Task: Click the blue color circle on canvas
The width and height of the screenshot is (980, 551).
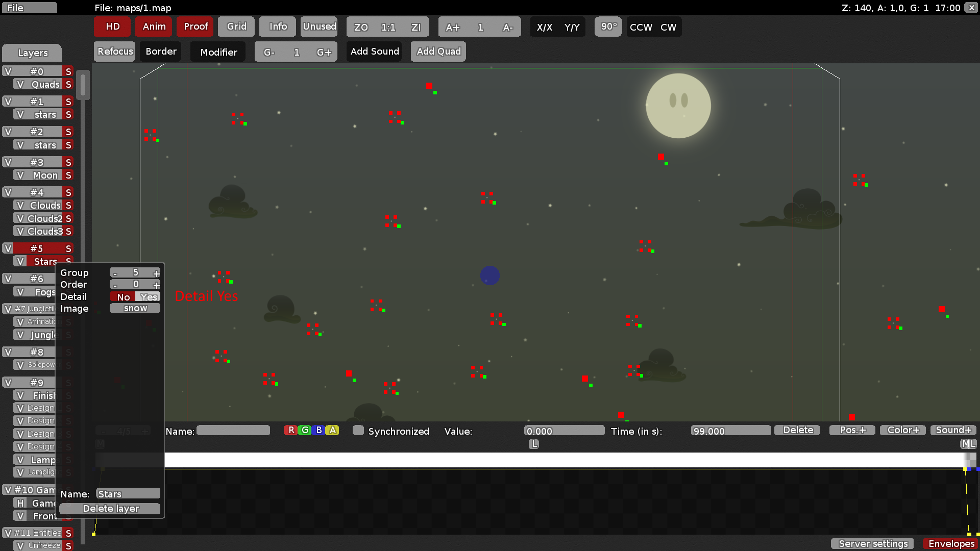Action: [x=490, y=275]
